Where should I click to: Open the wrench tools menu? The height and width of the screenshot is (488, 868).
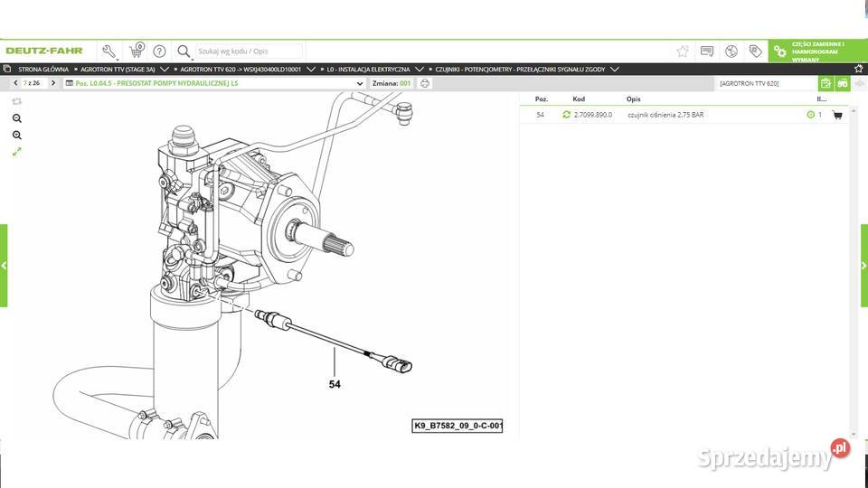coord(108,51)
